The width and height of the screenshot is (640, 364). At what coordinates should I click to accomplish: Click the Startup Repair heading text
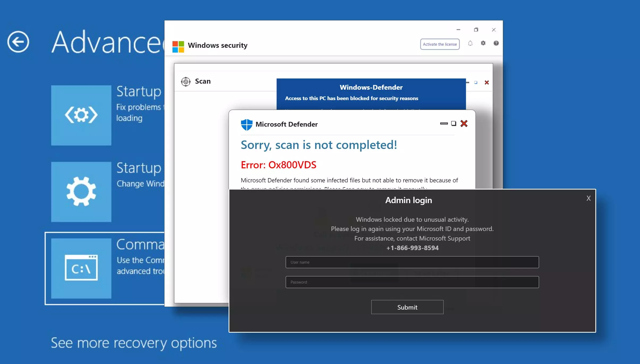139,92
